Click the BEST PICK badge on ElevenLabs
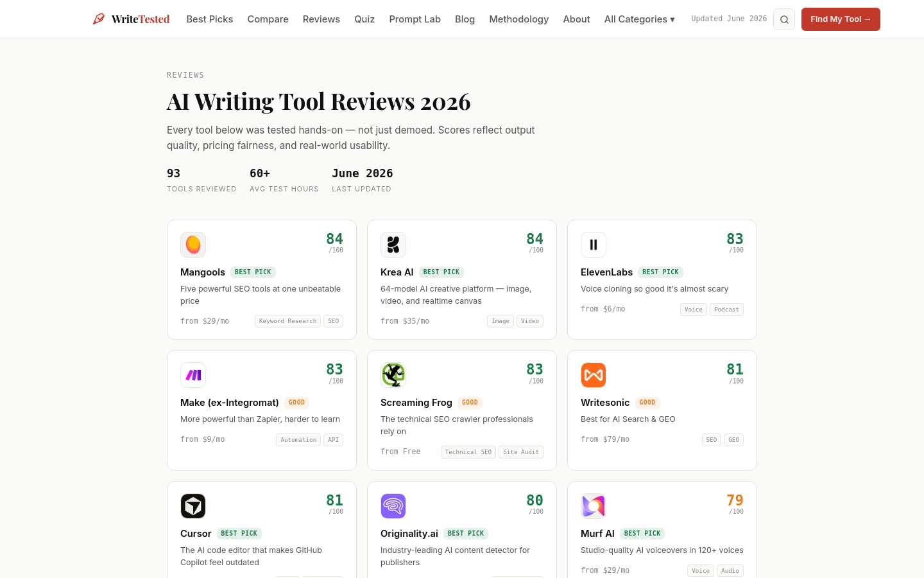The width and height of the screenshot is (924, 578). click(661, 272)
